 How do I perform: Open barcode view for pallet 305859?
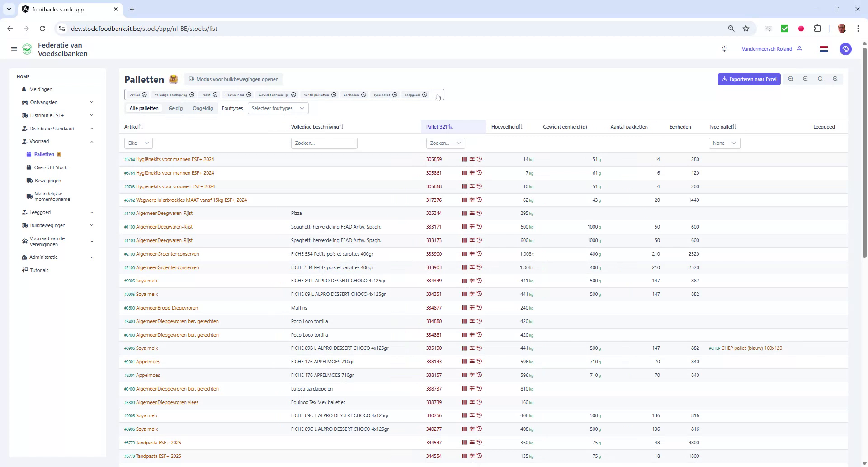tap(464, 159)
